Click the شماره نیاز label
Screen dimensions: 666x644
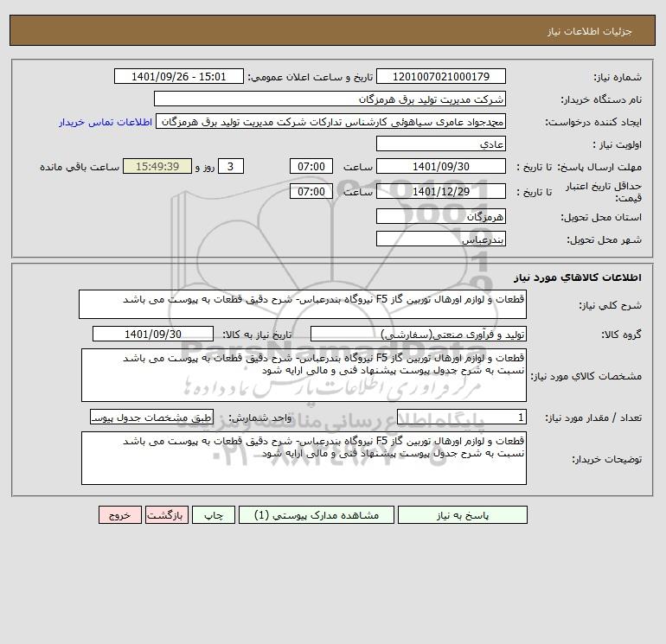[x=618, y=77]
